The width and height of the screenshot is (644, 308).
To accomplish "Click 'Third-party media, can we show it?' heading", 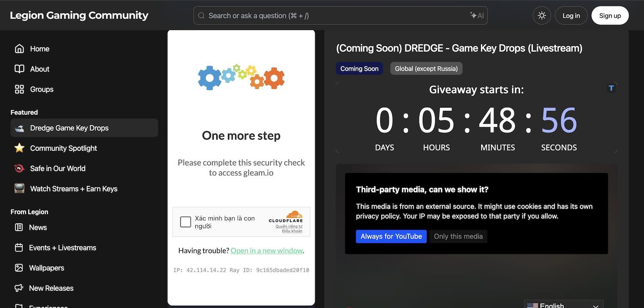I will pyautogui.click(x=422, y=189).
